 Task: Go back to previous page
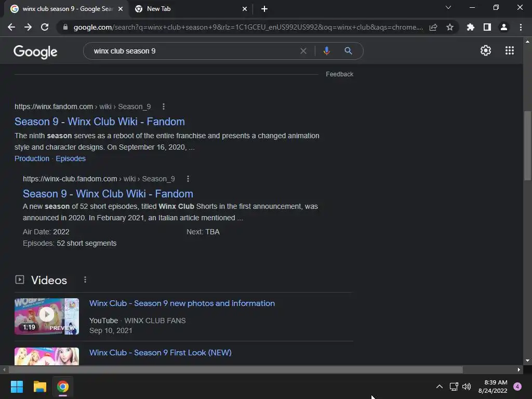coord(11,27)
